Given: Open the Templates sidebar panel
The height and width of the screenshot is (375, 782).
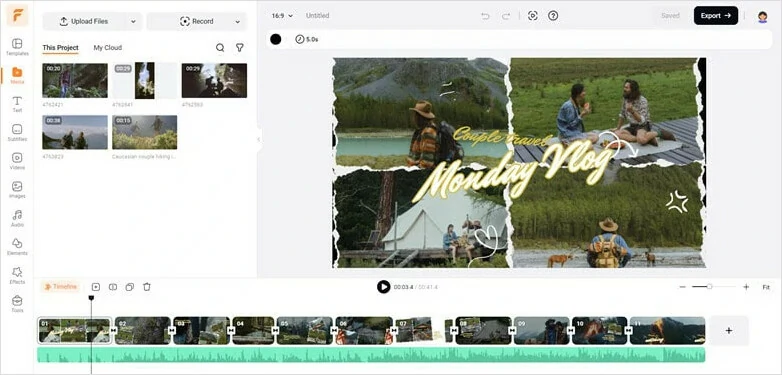Looking at the screenshot, I should pos(17,47).
